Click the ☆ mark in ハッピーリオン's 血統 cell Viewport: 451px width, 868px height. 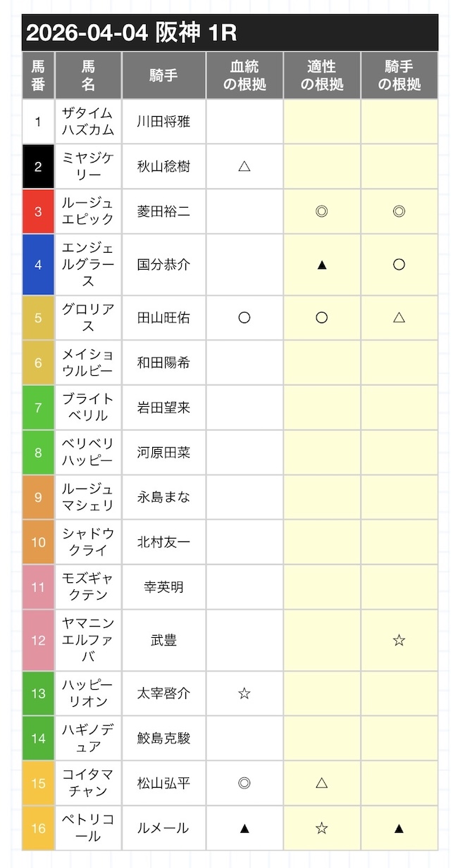(x=245, y=693)
